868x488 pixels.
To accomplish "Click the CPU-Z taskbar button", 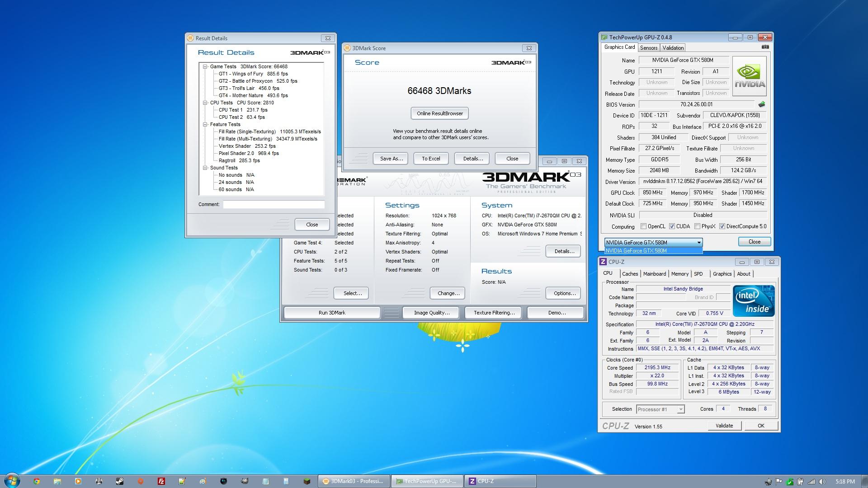I will click(x=500, y=481).
